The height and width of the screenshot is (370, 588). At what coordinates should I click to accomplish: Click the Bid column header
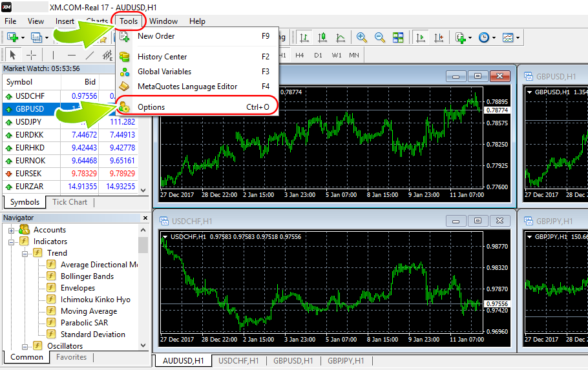point(80,82)
